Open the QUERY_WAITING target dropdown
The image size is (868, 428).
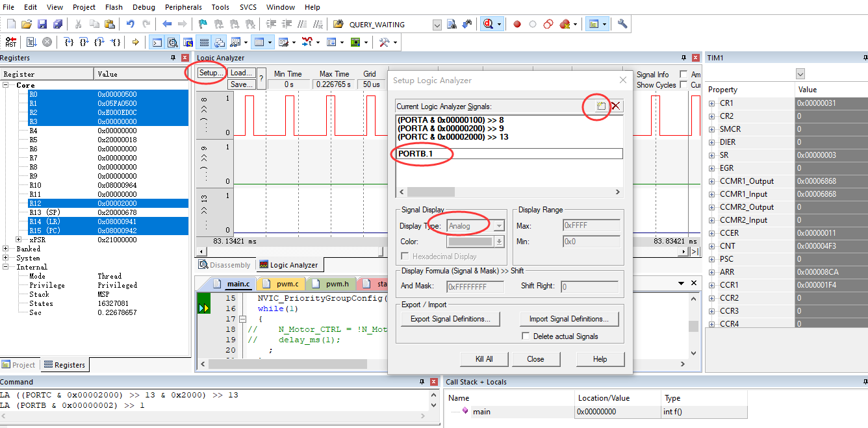(x=437, y=23)
